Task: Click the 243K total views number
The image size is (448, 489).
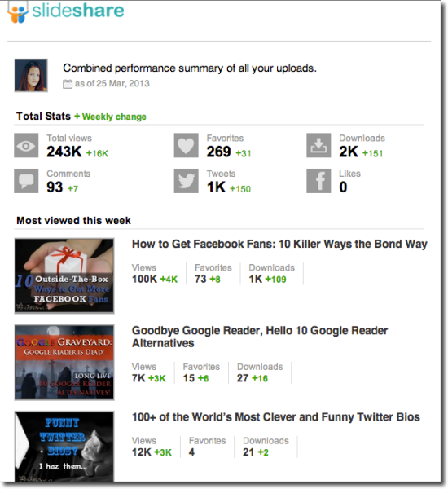Action: (x=64, y=152)
